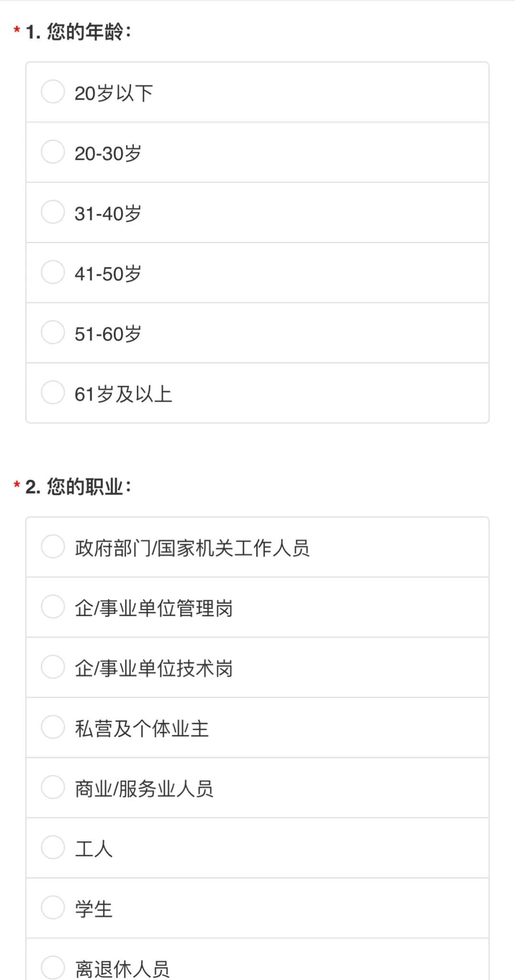Viewport: 515px width, 980px height.
Task: Click the 20-30岁 option label text
Action: [x=108, y=154]
